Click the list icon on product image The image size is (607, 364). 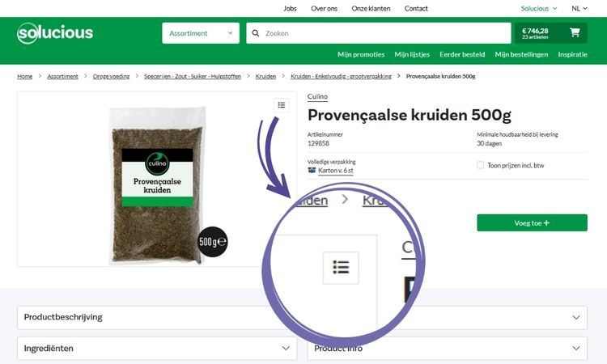pyautogui.click(x=282, y=105)
